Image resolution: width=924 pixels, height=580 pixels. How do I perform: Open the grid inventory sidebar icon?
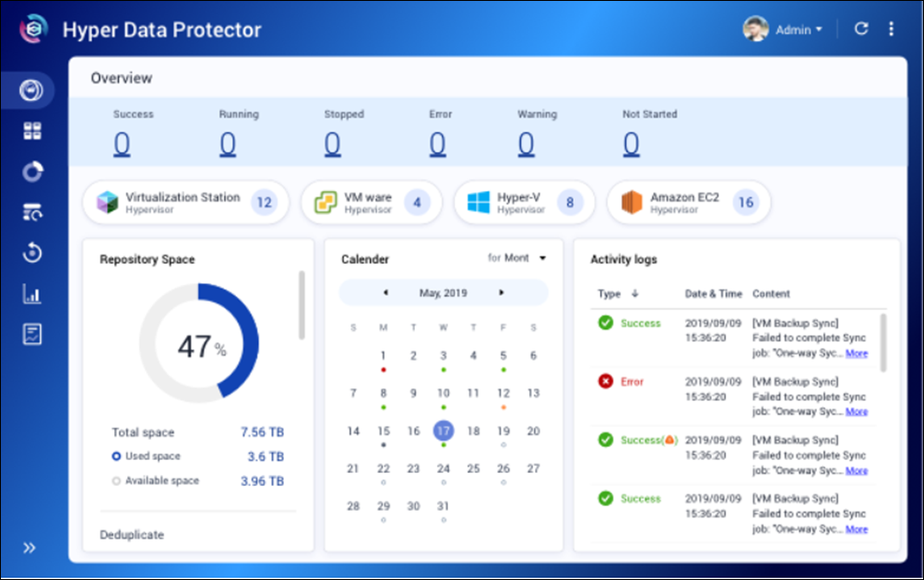click(x=32, y=131)
